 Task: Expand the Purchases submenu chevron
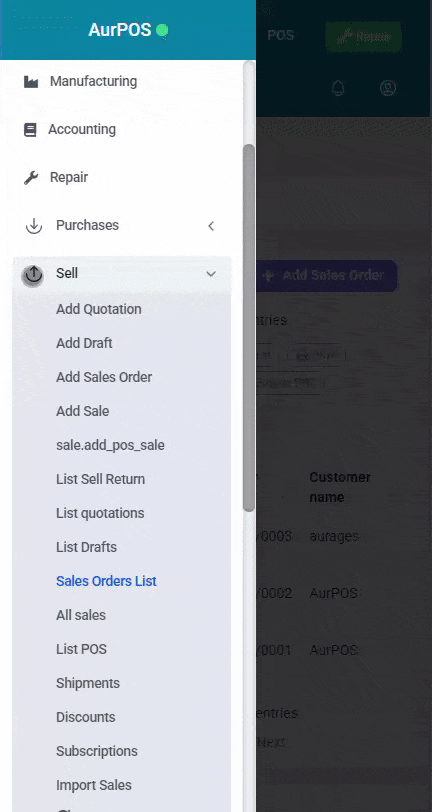pyautogui.click(x=211, y=226)
